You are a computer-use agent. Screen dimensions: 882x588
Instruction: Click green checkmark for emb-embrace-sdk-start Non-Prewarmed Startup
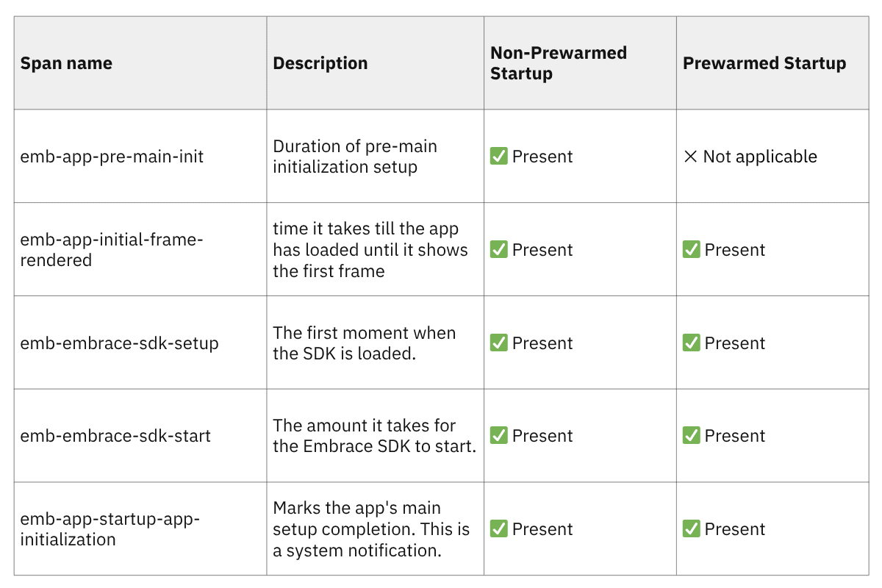[499, 436]
